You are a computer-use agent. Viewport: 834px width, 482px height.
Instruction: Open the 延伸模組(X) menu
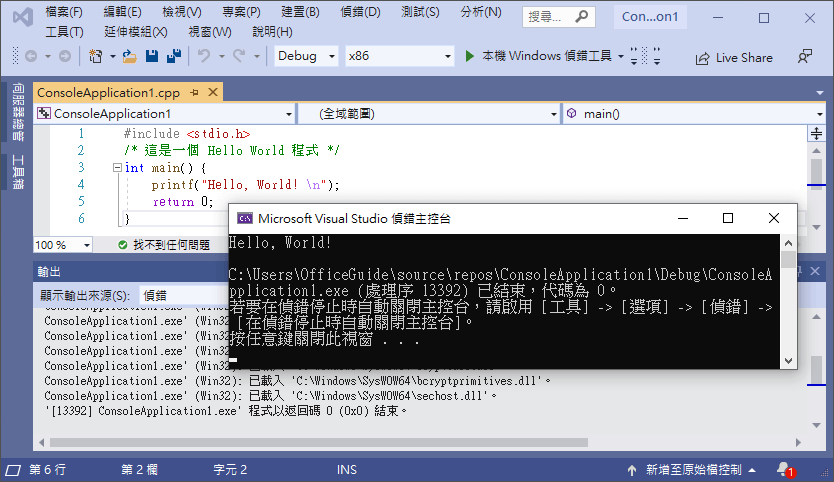[136, 32]
